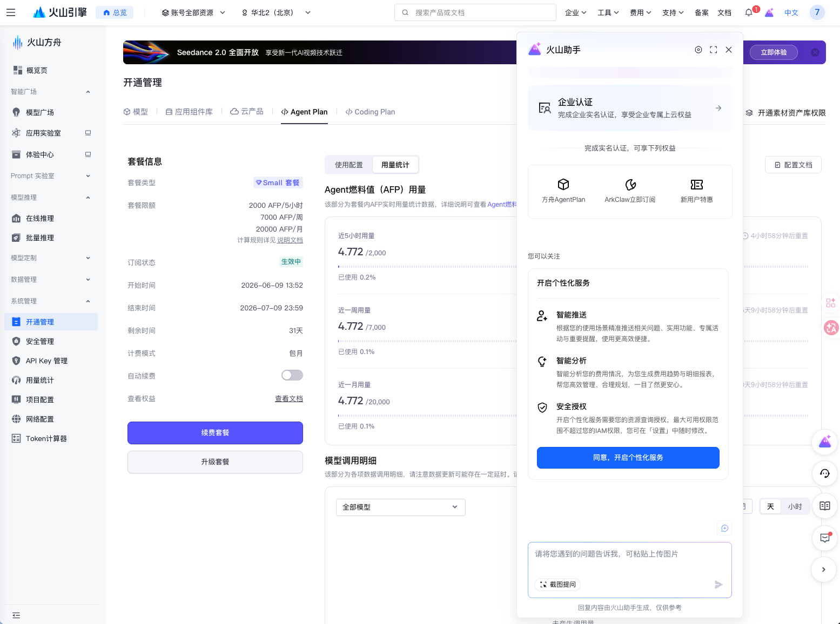This screenshot has height=624, width=840.
Task: Open the 华北2（北京）region dropdown
Action: (x=277, y=12)
